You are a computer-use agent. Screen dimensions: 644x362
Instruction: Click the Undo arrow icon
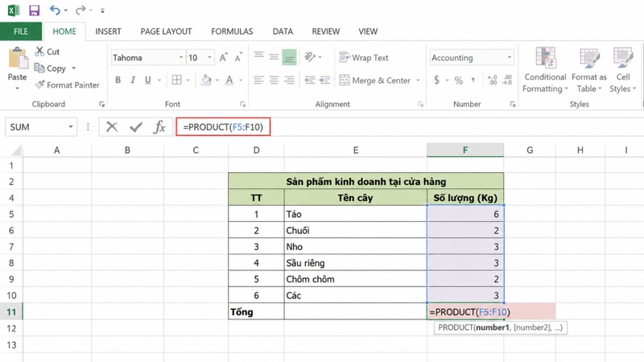click(55, 10)
